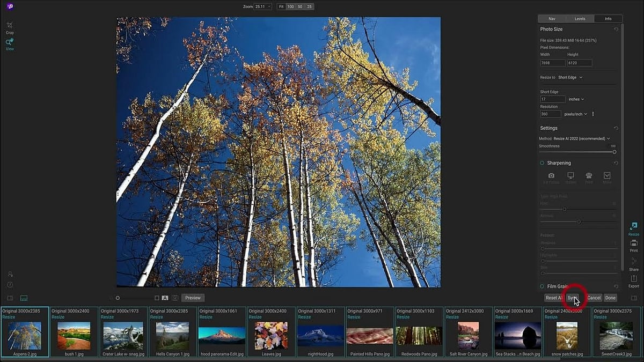644x362 pixels.
Task: Reset the Photo Size section
Action: [616, 29]
